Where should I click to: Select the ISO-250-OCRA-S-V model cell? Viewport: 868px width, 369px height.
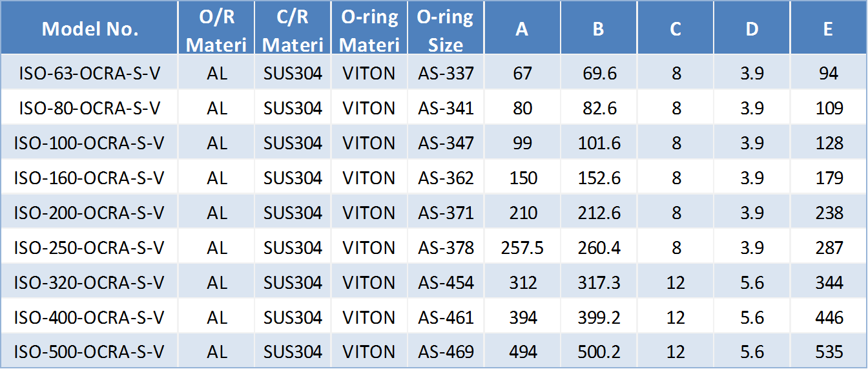pos(90,247)
